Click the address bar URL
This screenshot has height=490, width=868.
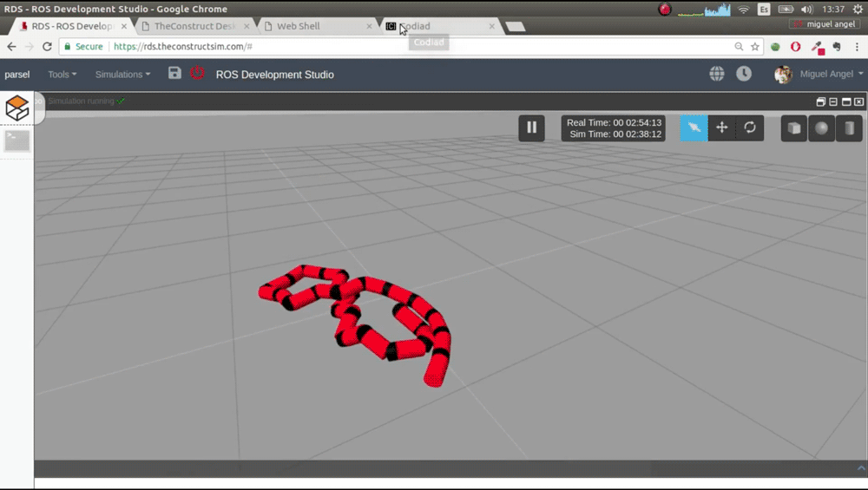tap(182, 47)
